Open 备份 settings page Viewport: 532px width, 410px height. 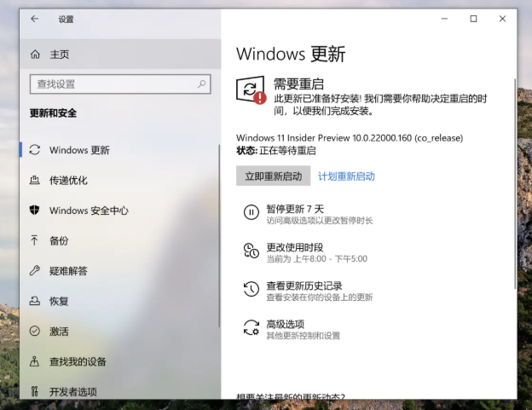(x=119, y=240)
